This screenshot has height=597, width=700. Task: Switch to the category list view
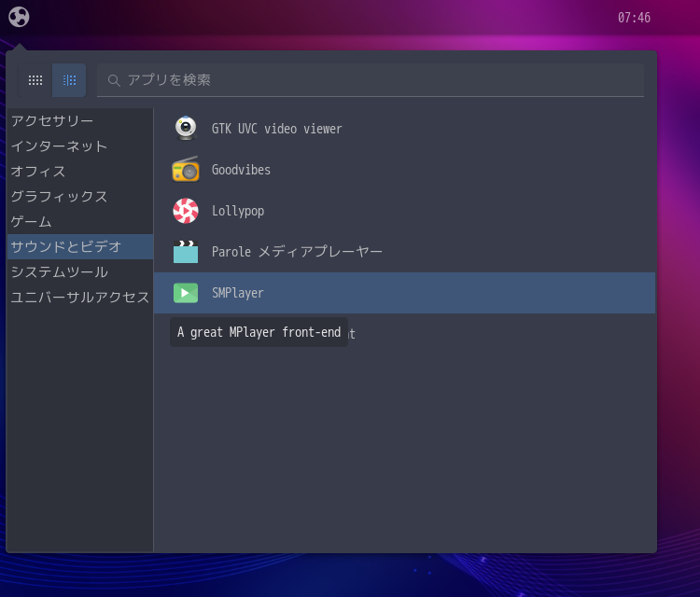click(69, 80)
